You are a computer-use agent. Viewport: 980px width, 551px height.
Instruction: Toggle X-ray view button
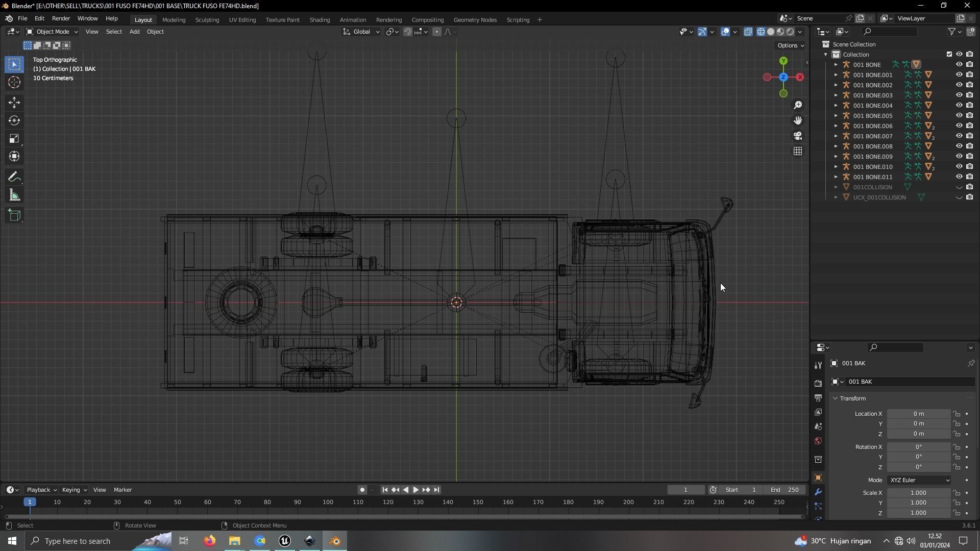[x=748, y=32]
